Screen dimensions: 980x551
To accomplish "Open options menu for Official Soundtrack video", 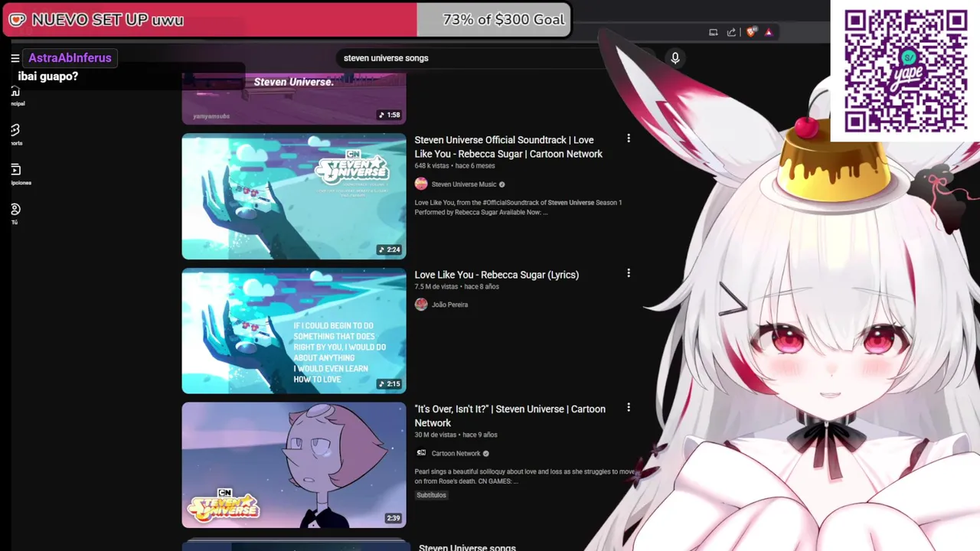I will 629,139.
